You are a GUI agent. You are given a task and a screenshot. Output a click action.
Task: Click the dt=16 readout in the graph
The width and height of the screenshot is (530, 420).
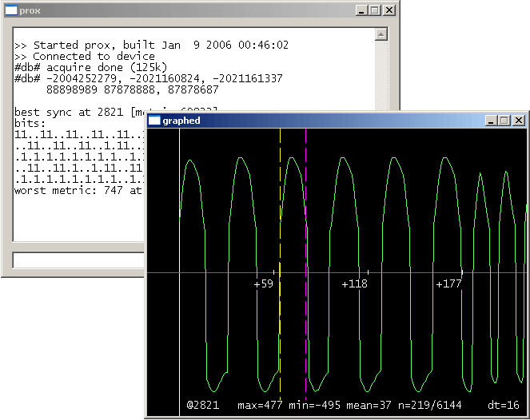[503, 405]
